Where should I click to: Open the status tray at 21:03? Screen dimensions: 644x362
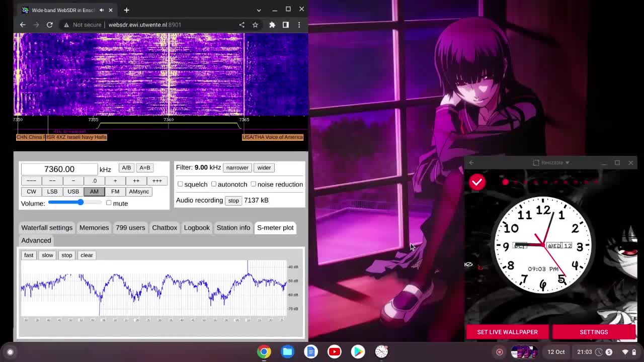point(606,352)
